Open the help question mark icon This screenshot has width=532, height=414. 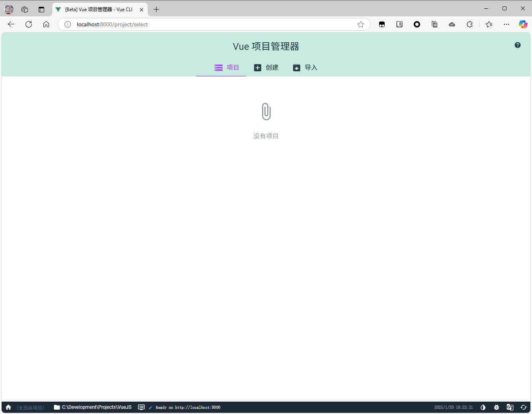click(518, 45)
